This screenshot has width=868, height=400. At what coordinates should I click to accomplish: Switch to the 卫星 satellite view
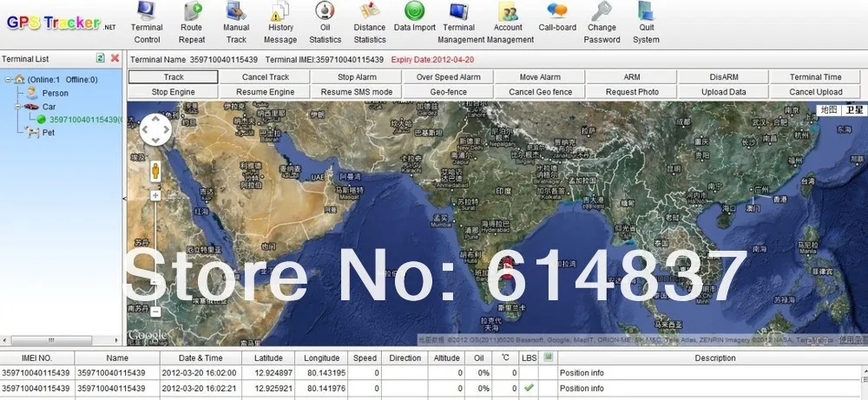853,110
